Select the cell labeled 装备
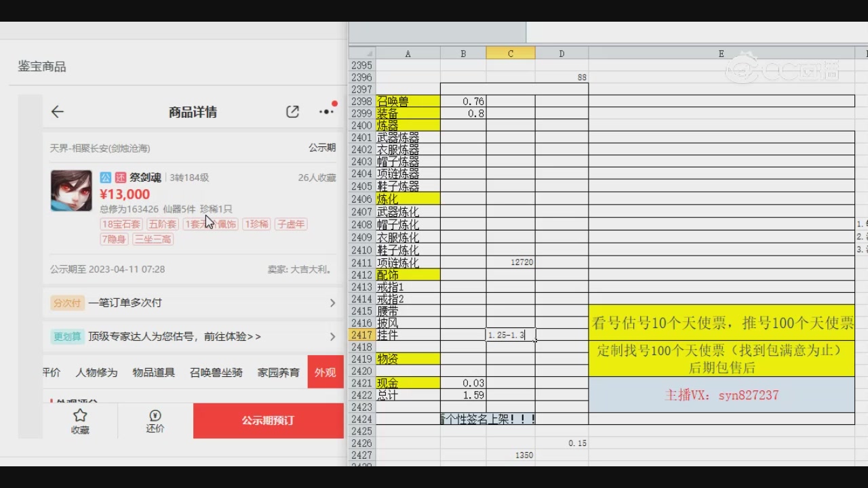This screenshot has height=488, width=868. click(x=408, y=114)
